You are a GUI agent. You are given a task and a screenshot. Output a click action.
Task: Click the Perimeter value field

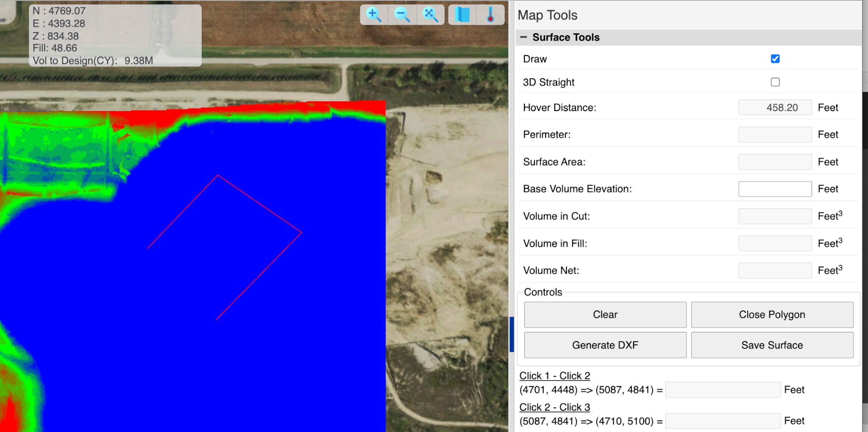(x=775, y=135)
